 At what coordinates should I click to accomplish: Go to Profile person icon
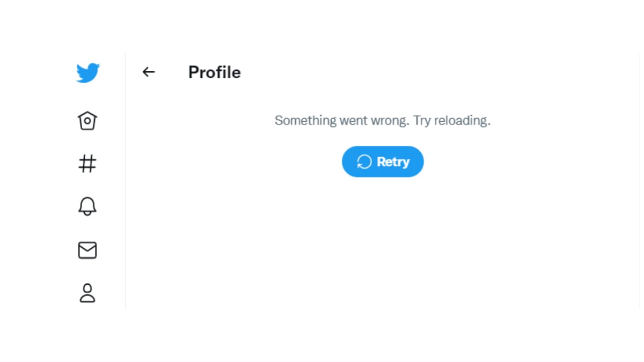point(87,293)
